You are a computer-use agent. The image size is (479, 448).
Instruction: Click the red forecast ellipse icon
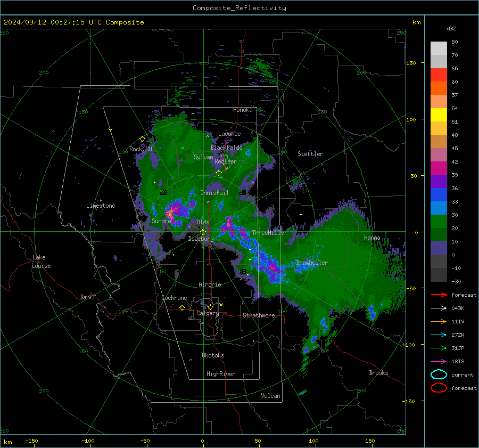point(439,388)
